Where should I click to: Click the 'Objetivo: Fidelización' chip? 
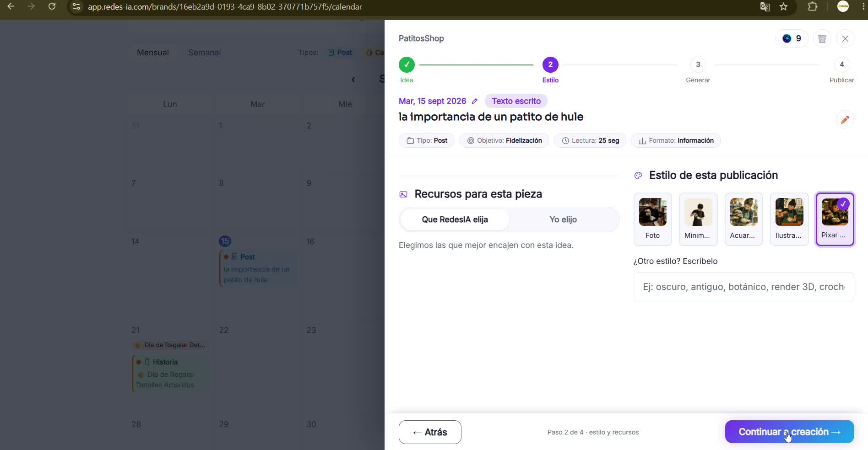(x=504, y=140)
